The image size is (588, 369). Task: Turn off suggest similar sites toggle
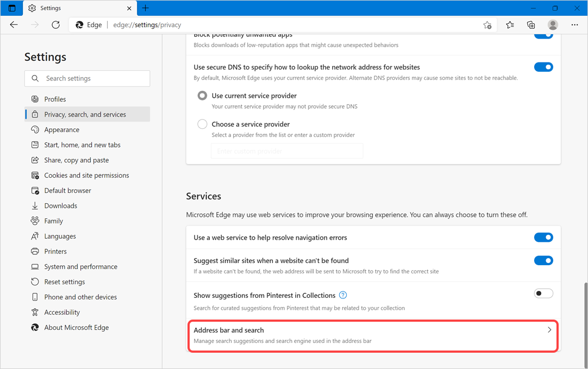[543, 260]
